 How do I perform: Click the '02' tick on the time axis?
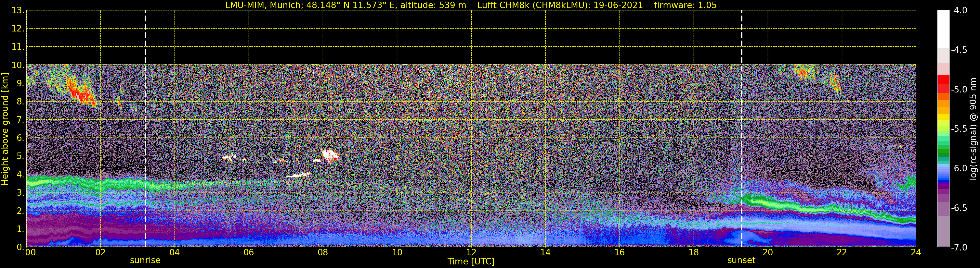coord(100,252)
